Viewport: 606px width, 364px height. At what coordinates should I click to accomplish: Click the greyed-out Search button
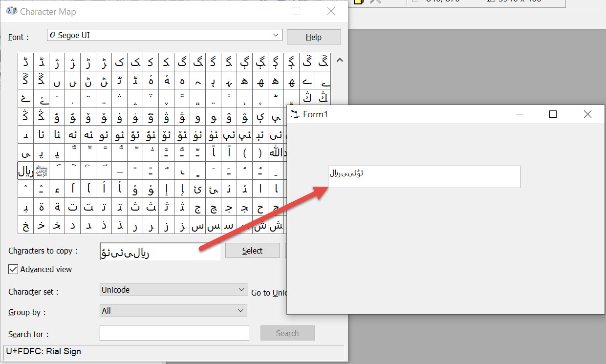(x=287, y=333)
